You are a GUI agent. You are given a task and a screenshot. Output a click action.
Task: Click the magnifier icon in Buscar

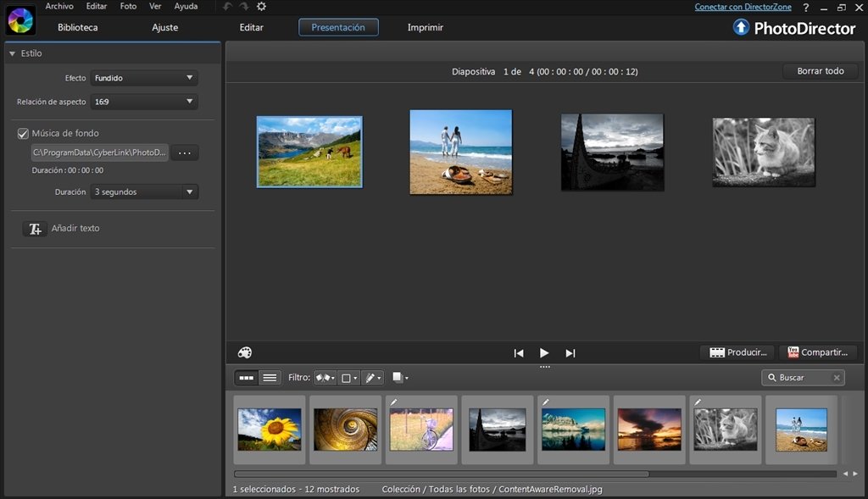(771, 377)
